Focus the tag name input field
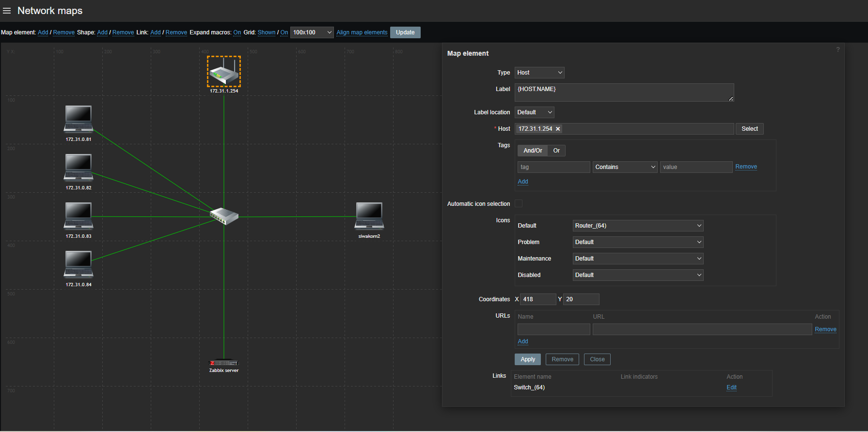The width and height of the screenshot is (868, 432). 553,167
